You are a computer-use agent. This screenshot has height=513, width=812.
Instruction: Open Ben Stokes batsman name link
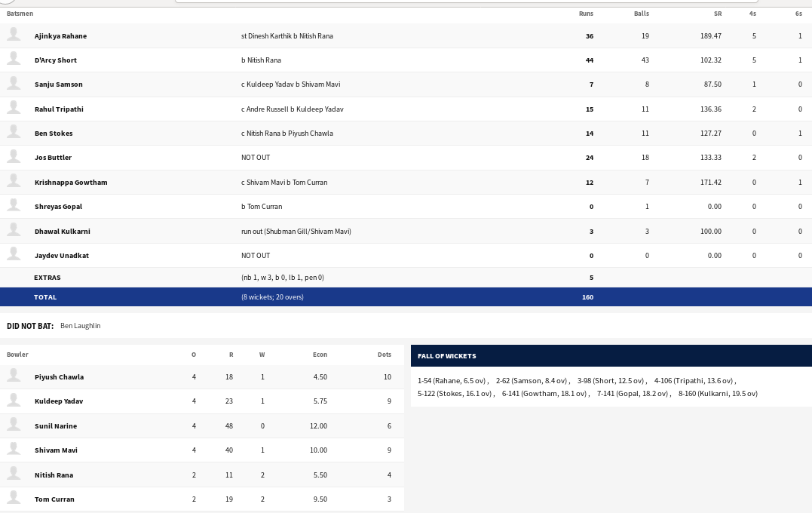[x=54, y=134]
